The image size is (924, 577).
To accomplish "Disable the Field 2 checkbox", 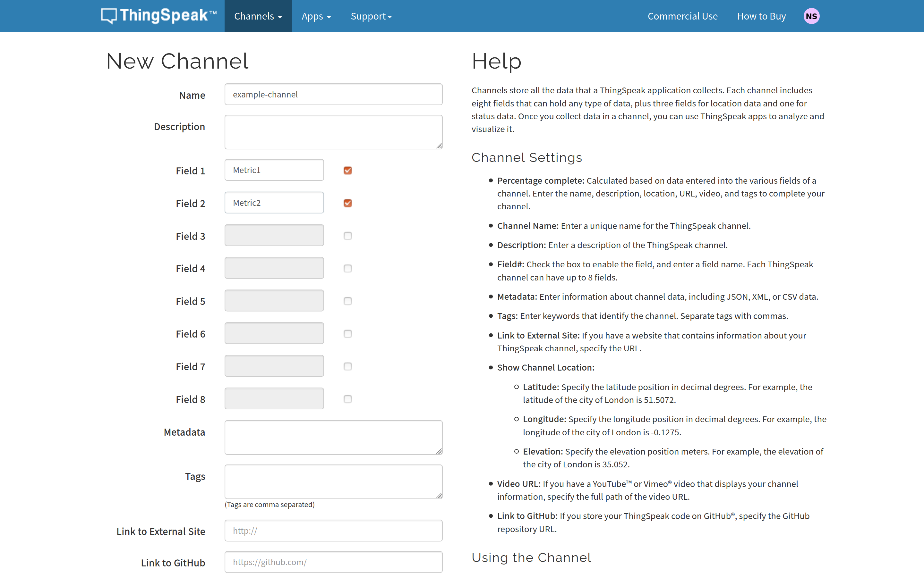I will coord(347,203).
